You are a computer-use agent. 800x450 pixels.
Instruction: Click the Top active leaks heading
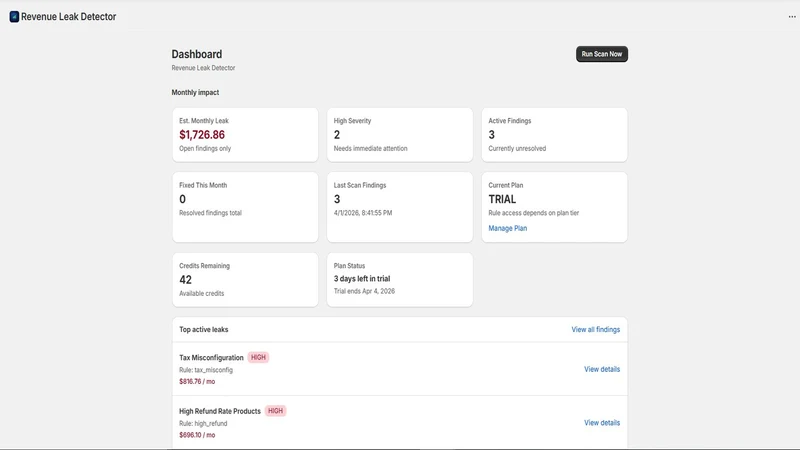[204, 330]
